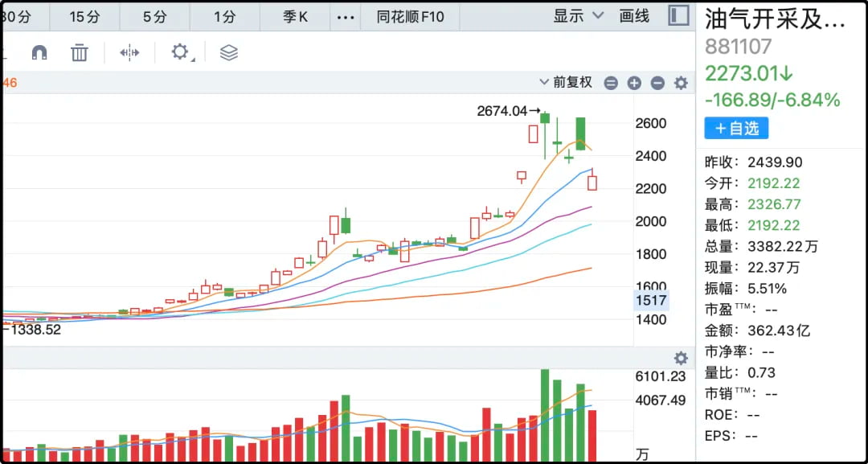Select the horizontal stretch measure icon
This screenshot has height=464, width=868.
(129, 52)
